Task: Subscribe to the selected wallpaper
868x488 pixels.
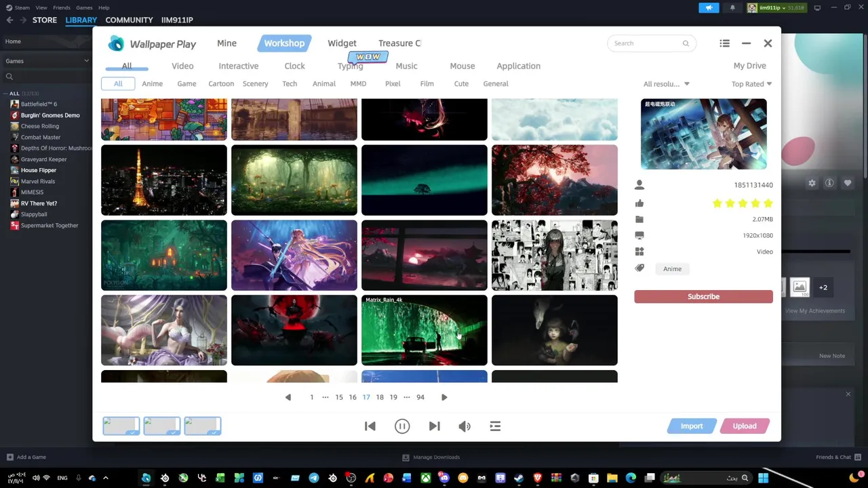Action: click(703, 297)
